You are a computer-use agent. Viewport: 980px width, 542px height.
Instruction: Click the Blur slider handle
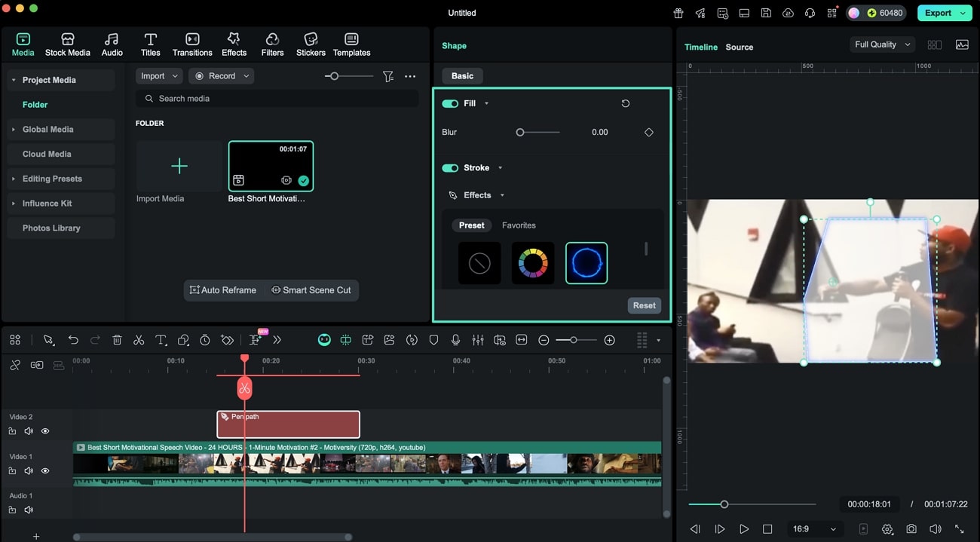(520, 133)
